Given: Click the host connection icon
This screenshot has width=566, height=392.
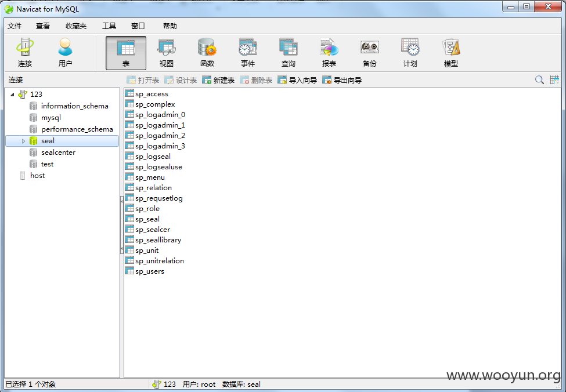Looking at the screenshot, I should pos(23,176).
